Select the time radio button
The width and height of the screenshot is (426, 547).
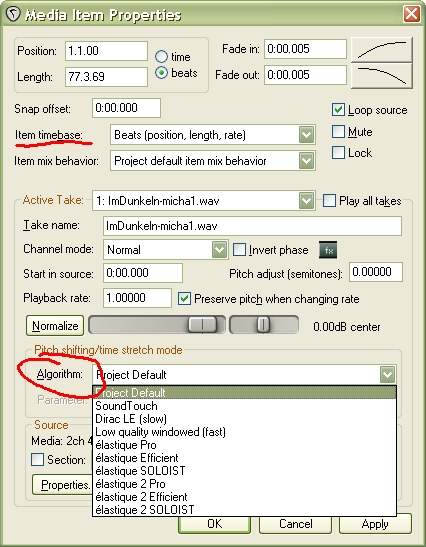(161, 57)
